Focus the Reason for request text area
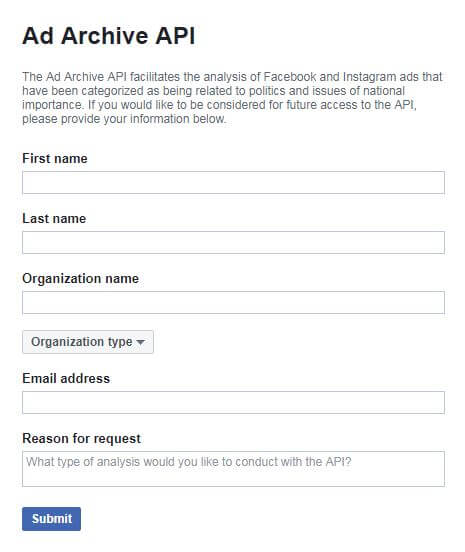 click(x=233, y=469)
